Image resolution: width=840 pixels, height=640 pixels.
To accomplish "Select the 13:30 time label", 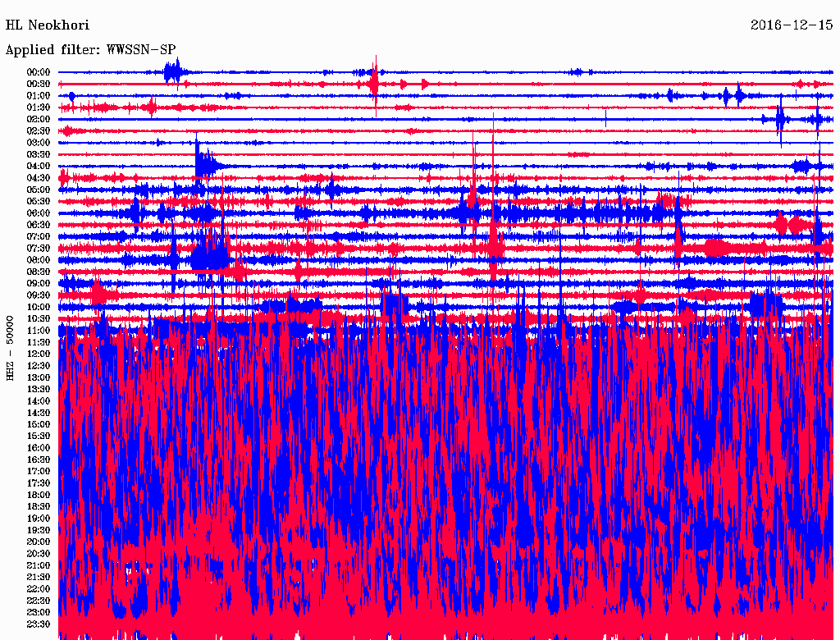I will point(39,389).
